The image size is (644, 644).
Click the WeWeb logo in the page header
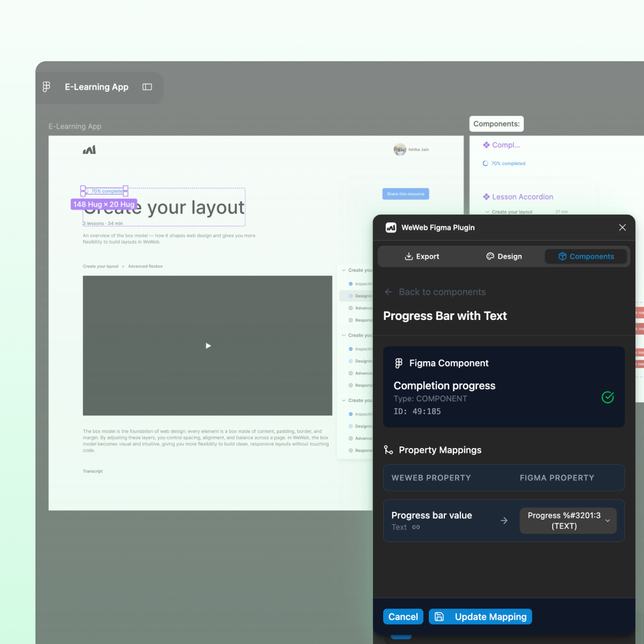pyautogui.click(x=89, y=150)
